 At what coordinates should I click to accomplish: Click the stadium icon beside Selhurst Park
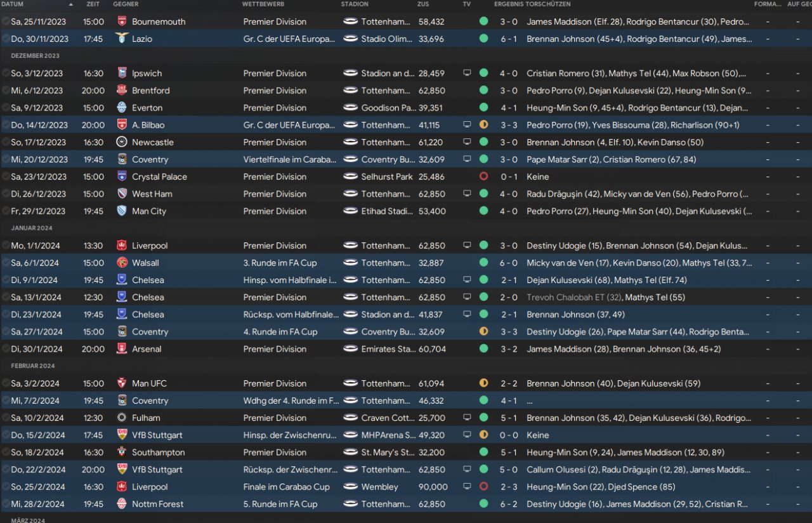pyautogui.click(x=350, y=176)
